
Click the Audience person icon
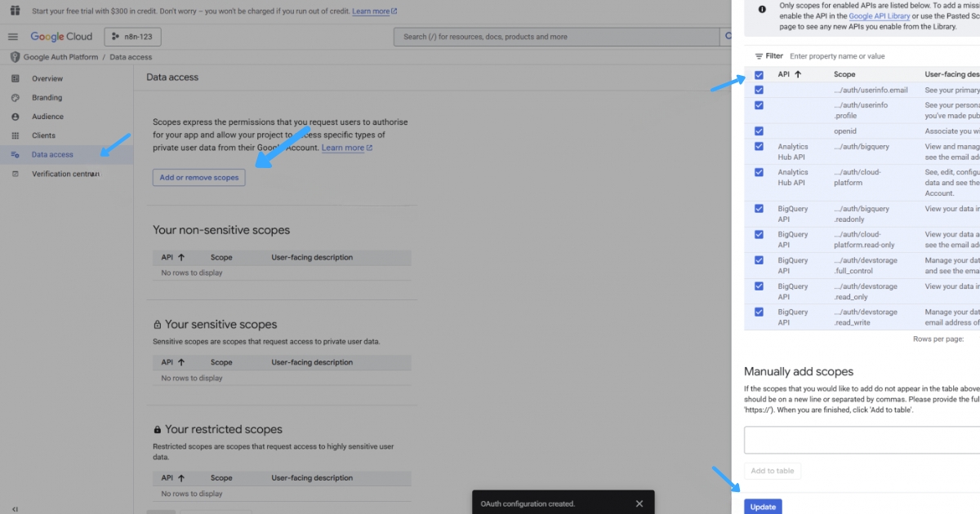(x=16, y=116)
